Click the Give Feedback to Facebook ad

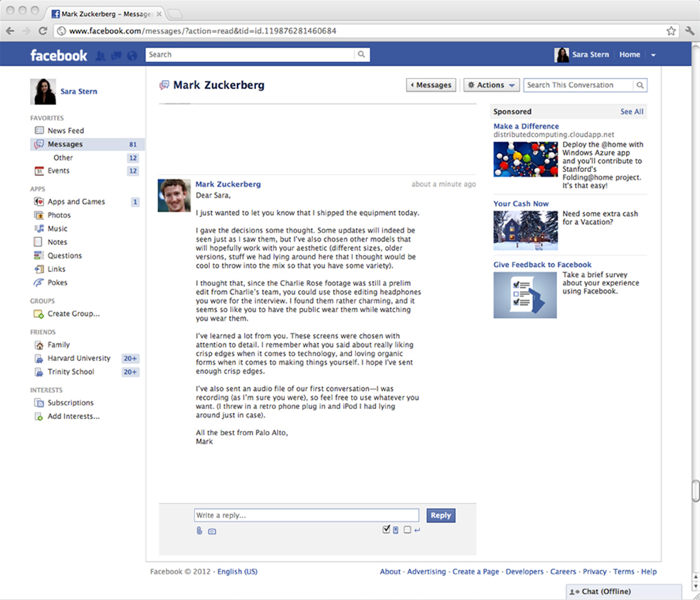pyautogui.click(x=542, y=265)
